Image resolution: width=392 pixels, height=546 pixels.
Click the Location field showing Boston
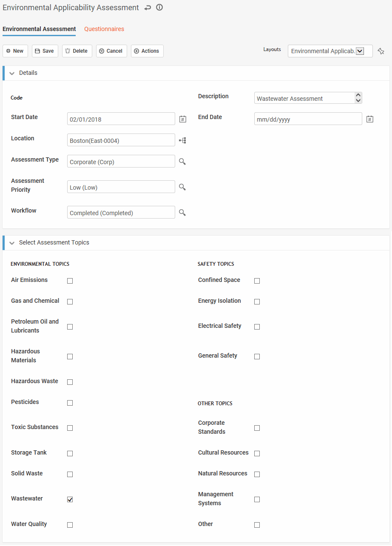(x=121, y=140)
